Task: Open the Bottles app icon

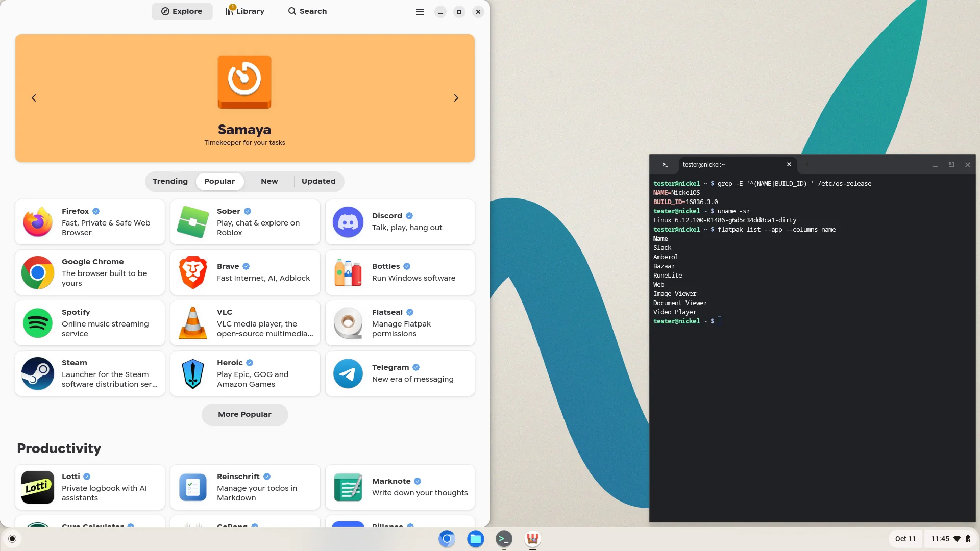Action: (x=348, y=272)
